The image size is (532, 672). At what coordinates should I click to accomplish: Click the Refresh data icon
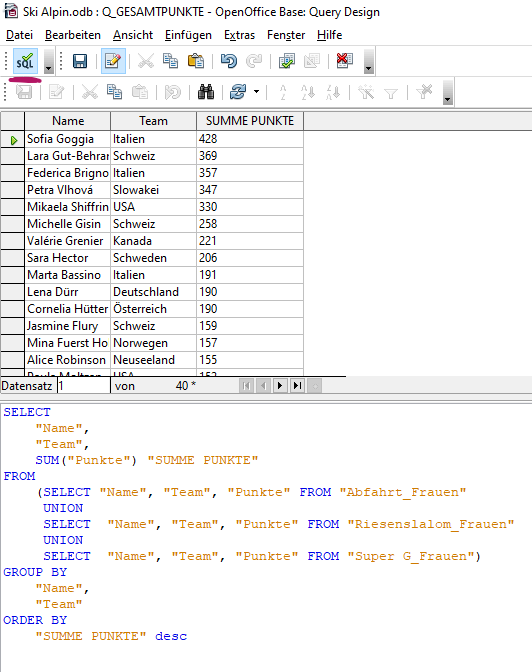pos(238,92)
